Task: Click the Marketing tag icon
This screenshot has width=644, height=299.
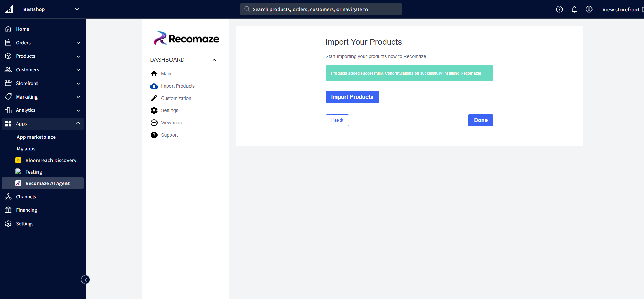Action: tap(8, 97)
